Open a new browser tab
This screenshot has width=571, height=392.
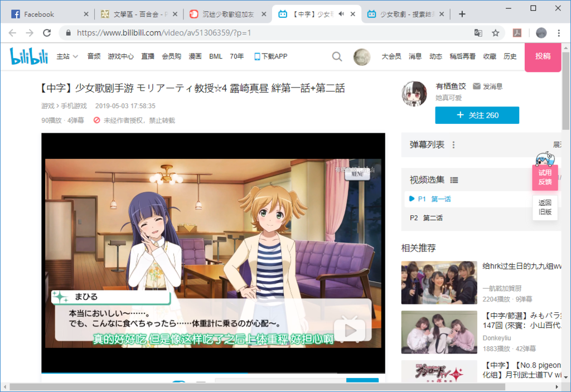[462, 14]
